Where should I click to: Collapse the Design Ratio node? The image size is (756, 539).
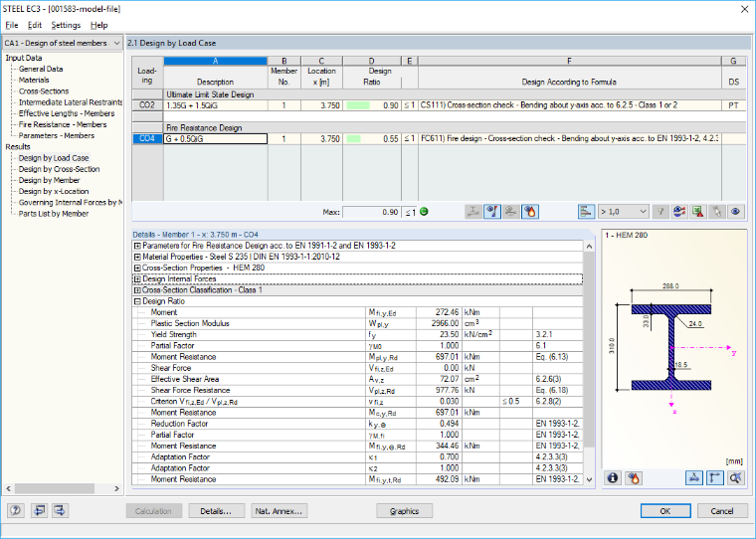pos(137,301)
